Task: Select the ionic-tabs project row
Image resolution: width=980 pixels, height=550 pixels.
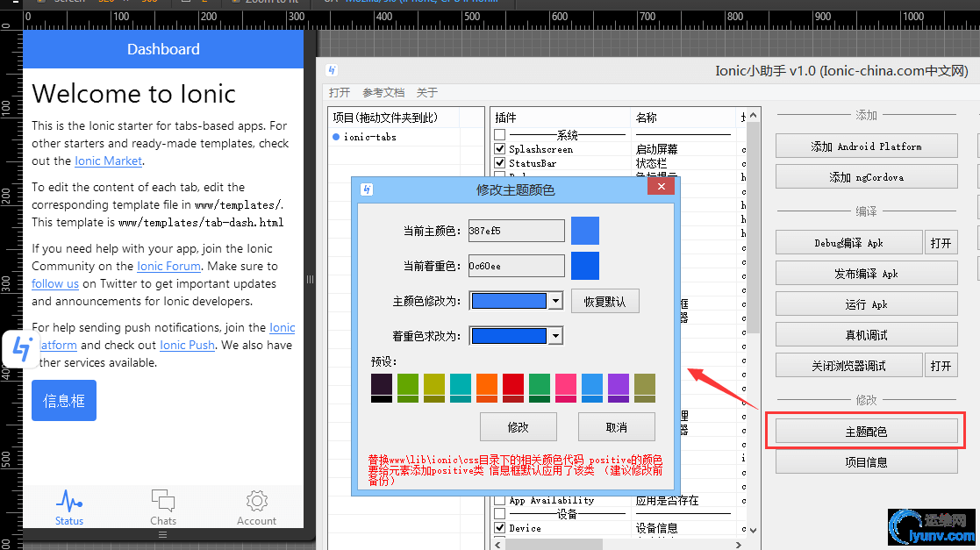Action: [x=405, y=137]
